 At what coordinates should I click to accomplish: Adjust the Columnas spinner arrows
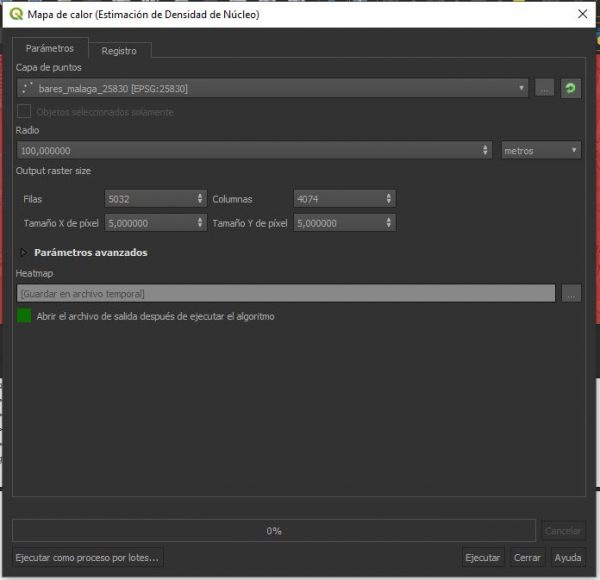pyautogui.click(x=389, y=199)
